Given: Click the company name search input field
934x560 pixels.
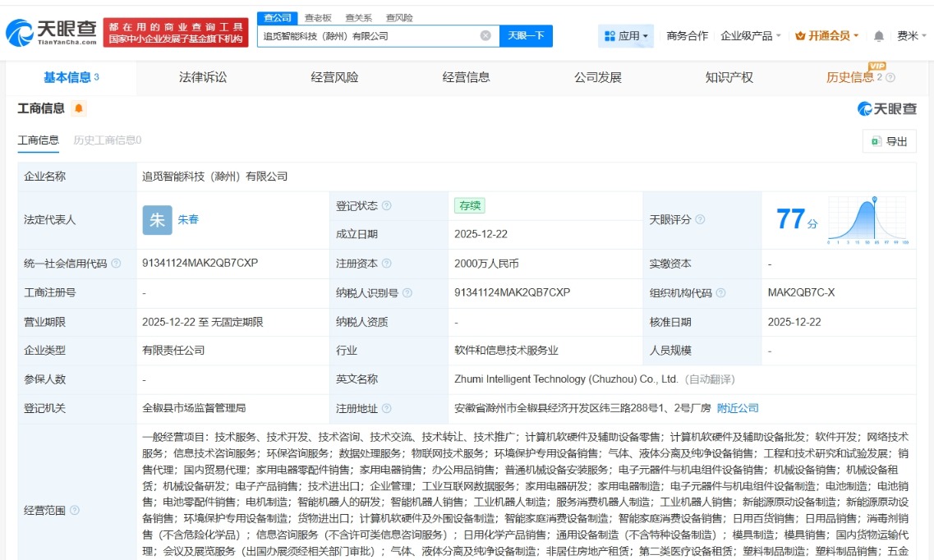Looking at the screenshot, I should click(368, 36).
